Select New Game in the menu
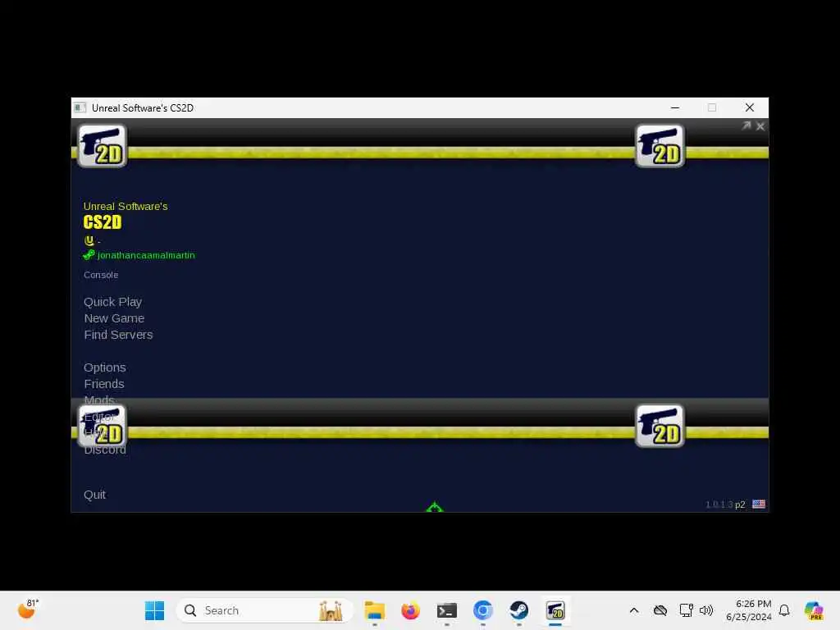The image size is (840, 630). pyautogui.click(x=114, y=318)
